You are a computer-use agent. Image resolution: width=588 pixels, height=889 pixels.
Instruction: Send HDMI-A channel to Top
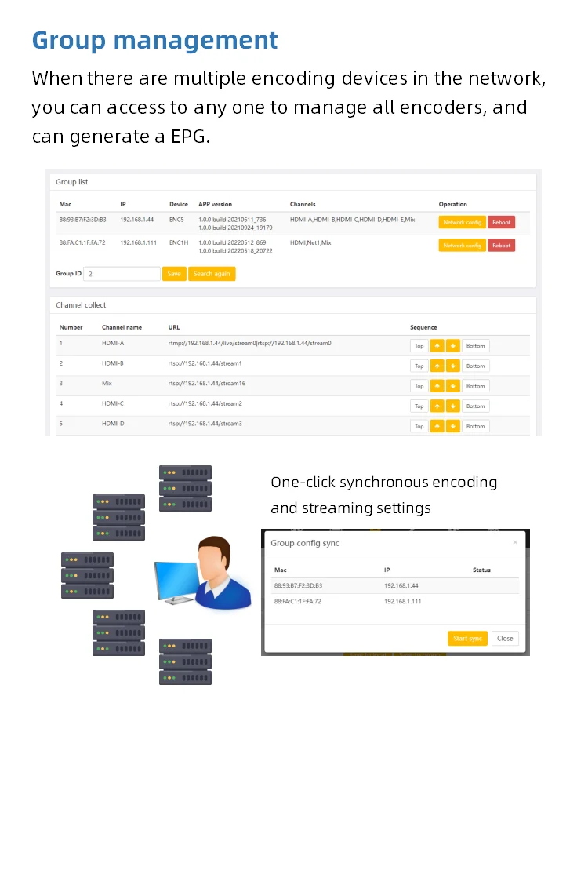click(419, 345)
